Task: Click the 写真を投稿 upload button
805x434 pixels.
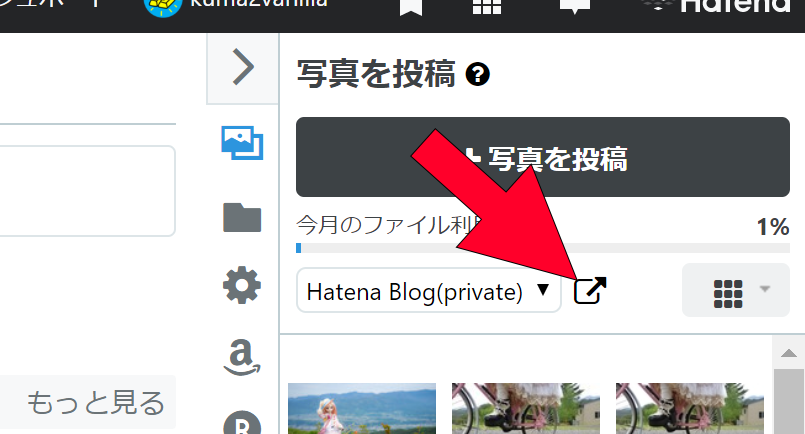Action: click(543, 157)
